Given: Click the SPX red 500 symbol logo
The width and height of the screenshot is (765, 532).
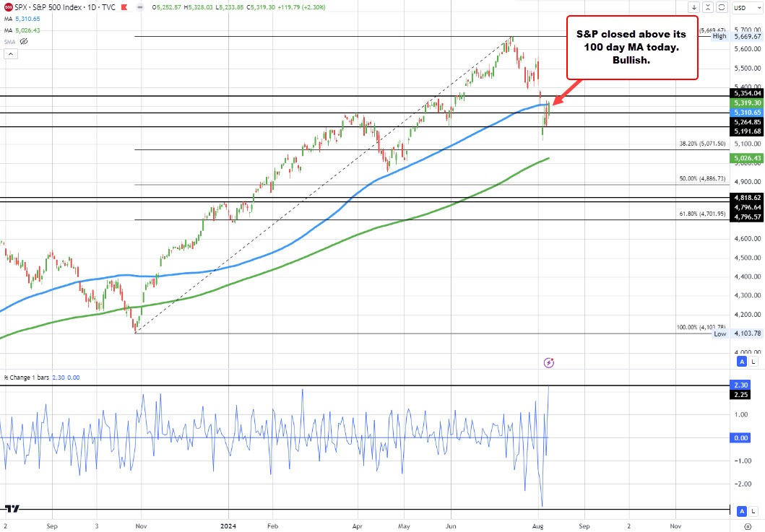Looking at the screenshot, I should click(8, 7).
